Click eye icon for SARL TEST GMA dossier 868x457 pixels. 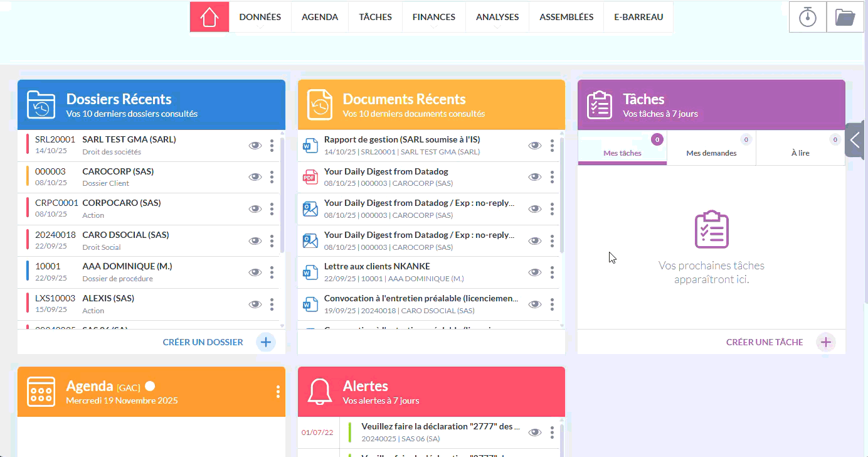pyautogui.click(x=255, y=146)
